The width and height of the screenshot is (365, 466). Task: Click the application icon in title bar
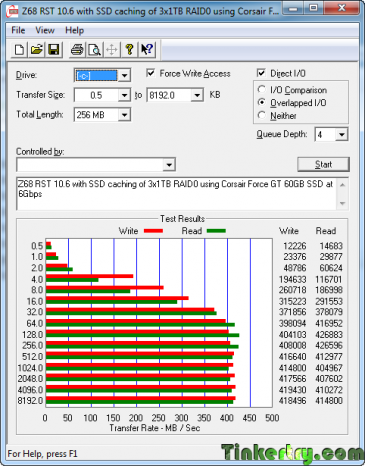point(13,11)
